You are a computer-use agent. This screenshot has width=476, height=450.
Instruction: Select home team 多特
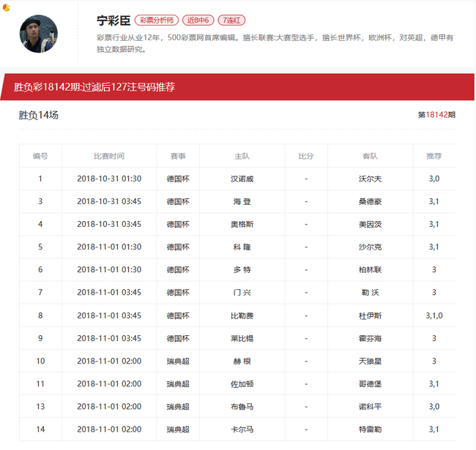pos(242,270)
